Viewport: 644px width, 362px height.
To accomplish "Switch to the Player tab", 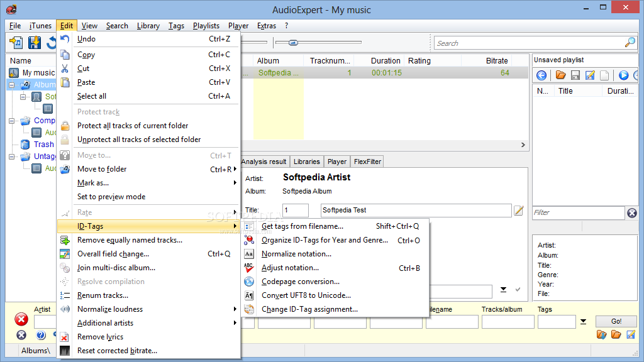I will pyautogui.click(x=337, y=162).
